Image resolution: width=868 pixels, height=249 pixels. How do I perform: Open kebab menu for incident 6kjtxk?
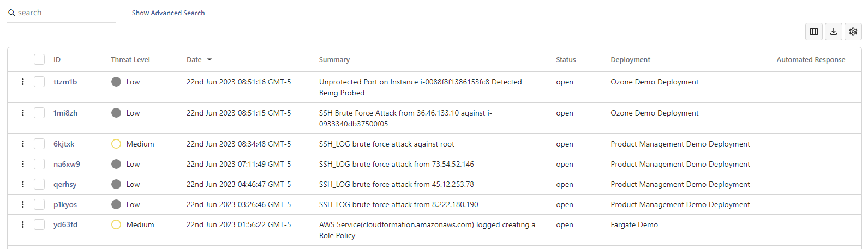(x=22, y=144)
